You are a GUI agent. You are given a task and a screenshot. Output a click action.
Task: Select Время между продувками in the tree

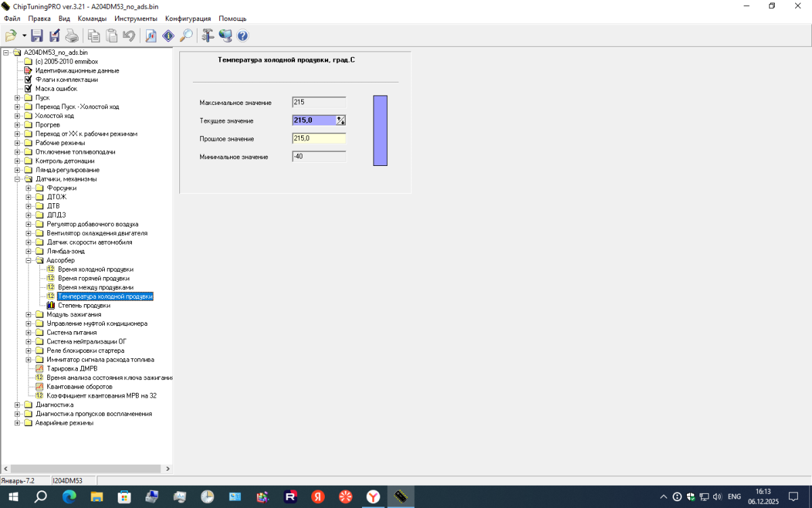95,287
